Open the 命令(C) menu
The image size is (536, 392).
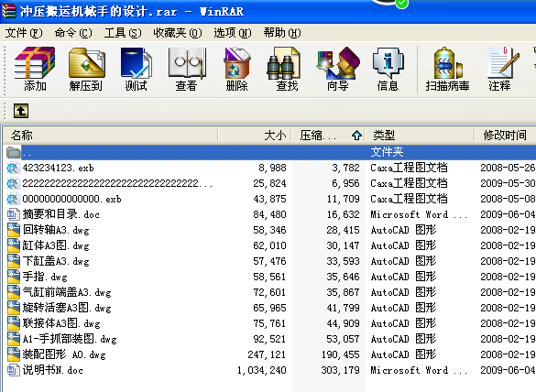coord(73,33)
